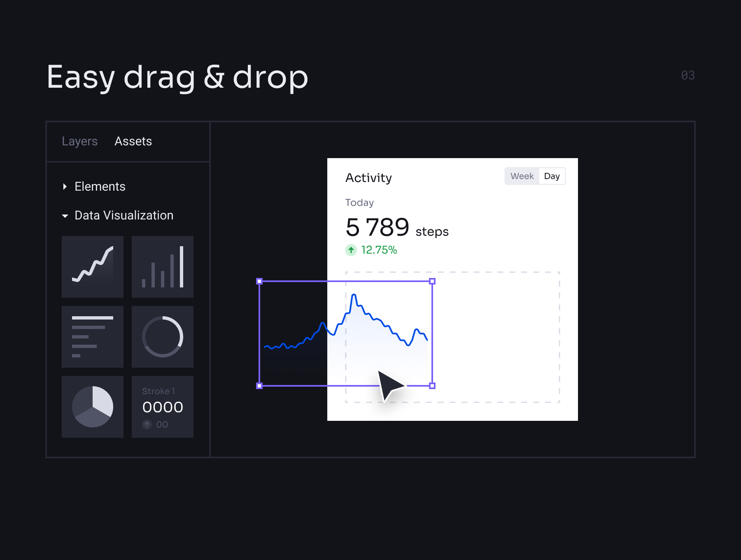Viewport: 741px width, 560px height.
Task: Collapse the Data Visualization section arrow
Action: click(x=65, y=216)
